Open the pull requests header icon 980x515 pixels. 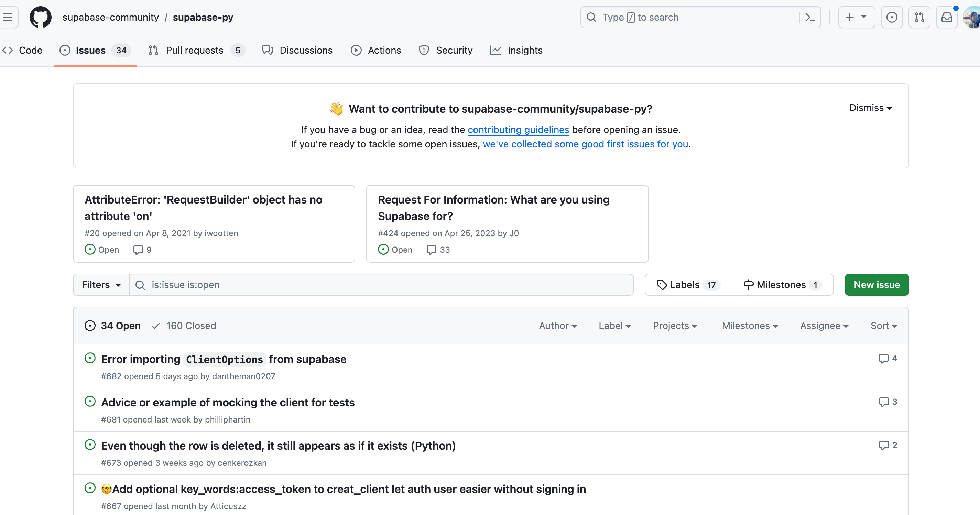point(919,17)
